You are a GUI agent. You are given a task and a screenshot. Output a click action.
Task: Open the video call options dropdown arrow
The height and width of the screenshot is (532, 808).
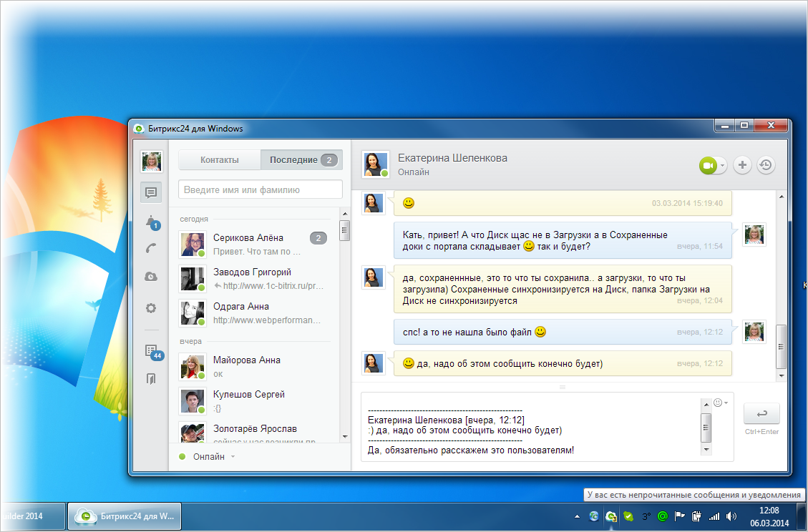coord(722,165)
